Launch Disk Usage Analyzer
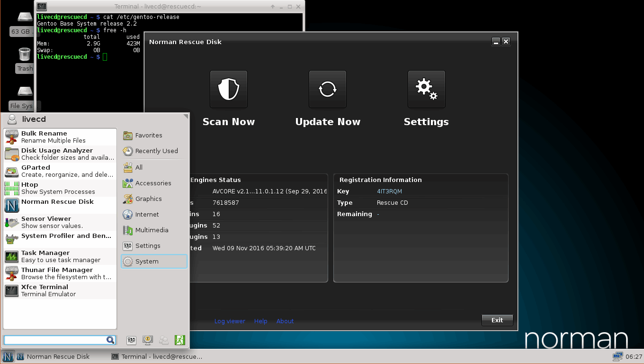 pos(60,154)
